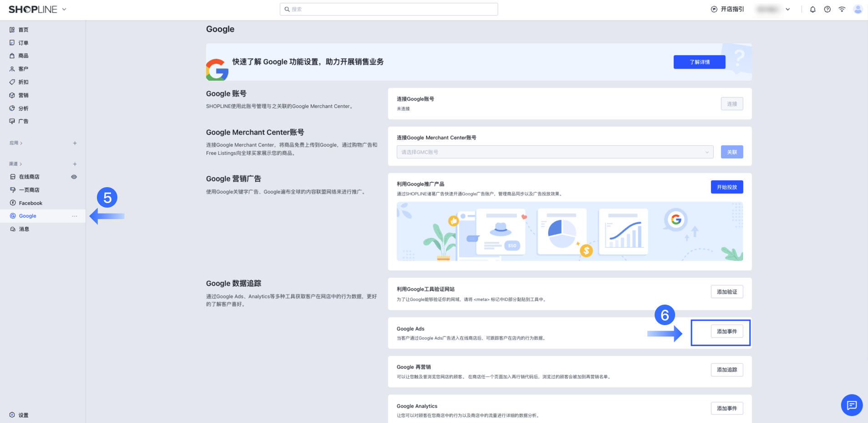Click the 利用Google工具验证网站 title
Screen dimensions: 868x423
tap(426, 289)
